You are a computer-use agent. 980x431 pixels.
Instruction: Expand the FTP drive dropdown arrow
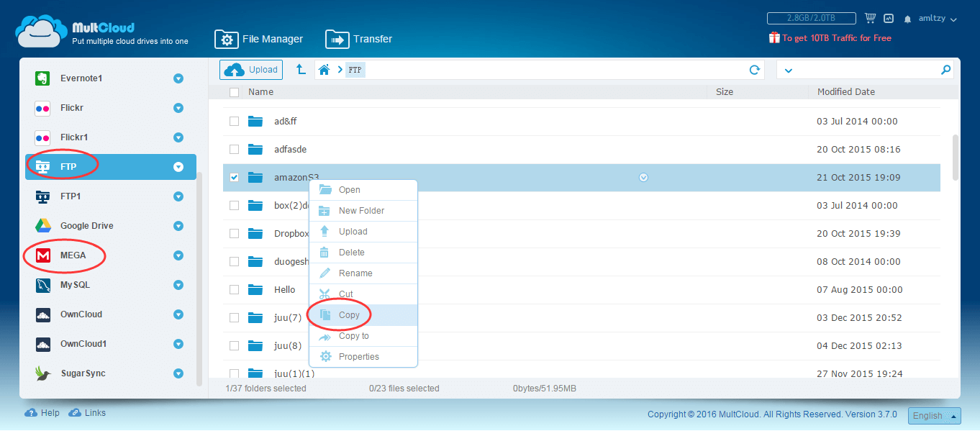pos(178,167)
